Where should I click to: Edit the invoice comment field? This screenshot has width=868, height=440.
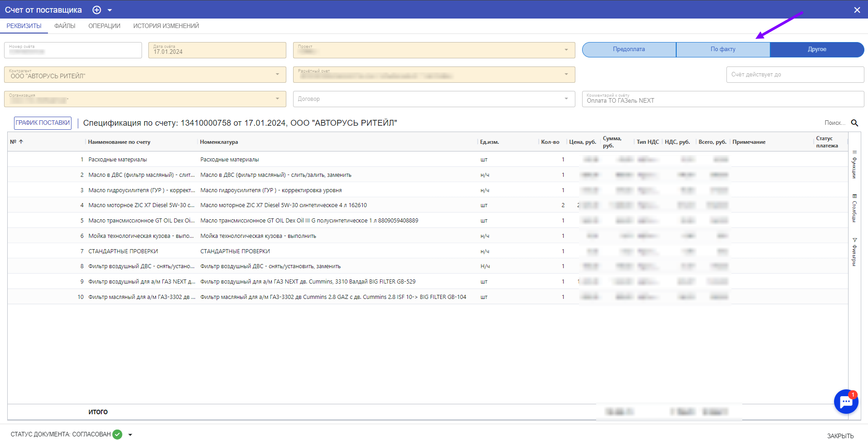pyautogui.click(x=723, y=99)
